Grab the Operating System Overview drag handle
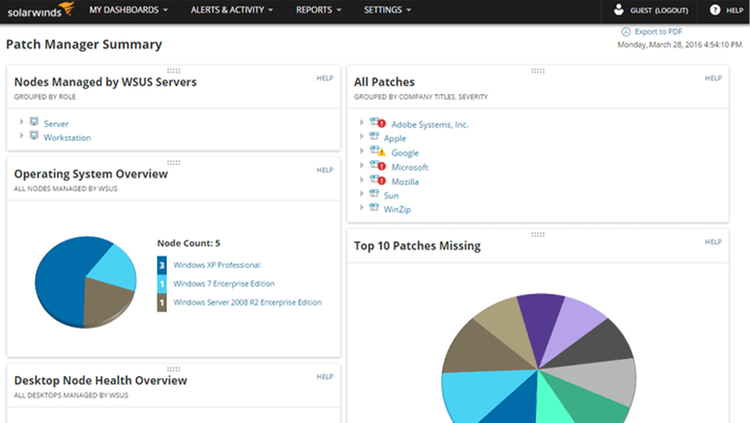Viewport: 750px width, 423px height. (174, 163)
